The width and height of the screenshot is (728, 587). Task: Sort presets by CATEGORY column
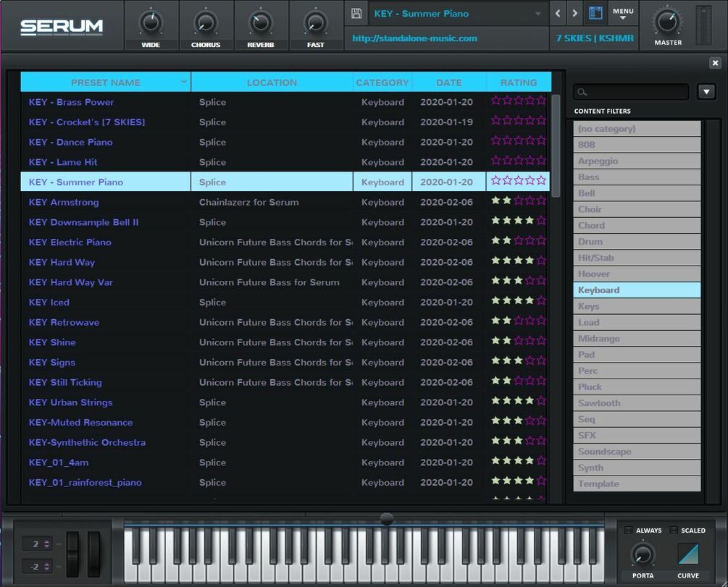(x=382, y=82)
